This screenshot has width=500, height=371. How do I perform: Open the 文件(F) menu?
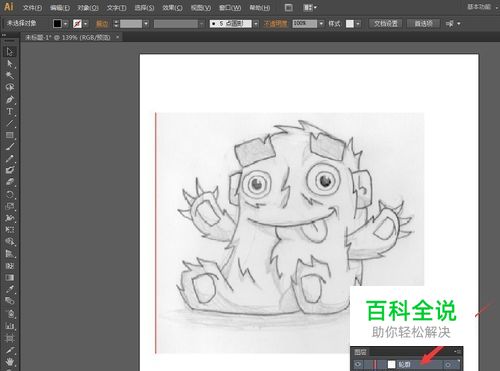click(x=32, y=7)
